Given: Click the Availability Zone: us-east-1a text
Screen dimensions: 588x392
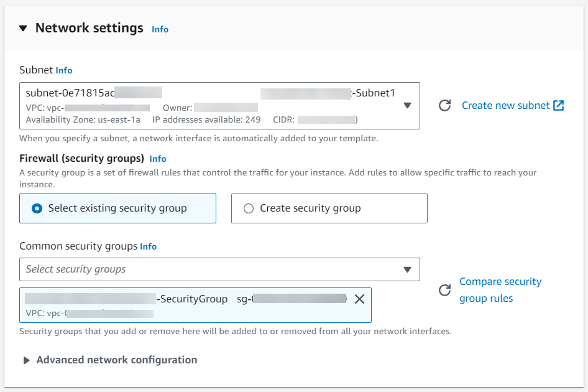Looking at the screenshot, I should point(83,119).
